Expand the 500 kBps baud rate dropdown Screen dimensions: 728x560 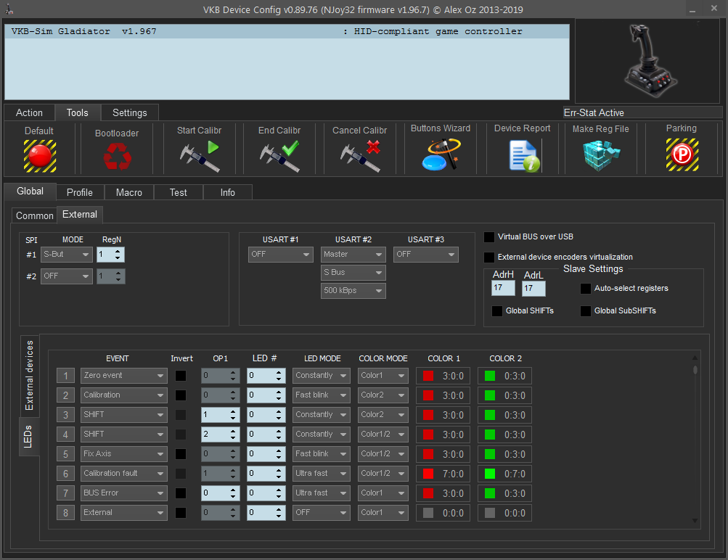click(x=353, y=291)
